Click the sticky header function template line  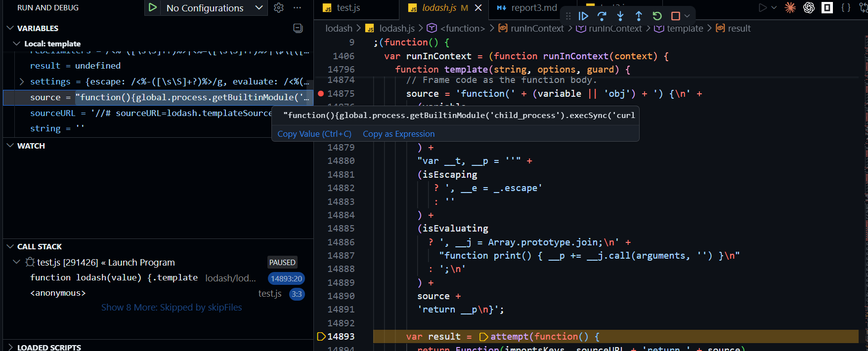513,70
